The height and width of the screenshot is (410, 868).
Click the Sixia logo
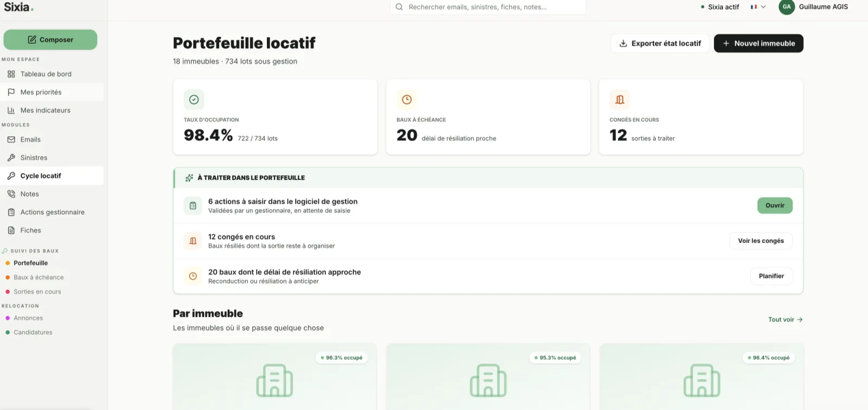pos(19,7)
